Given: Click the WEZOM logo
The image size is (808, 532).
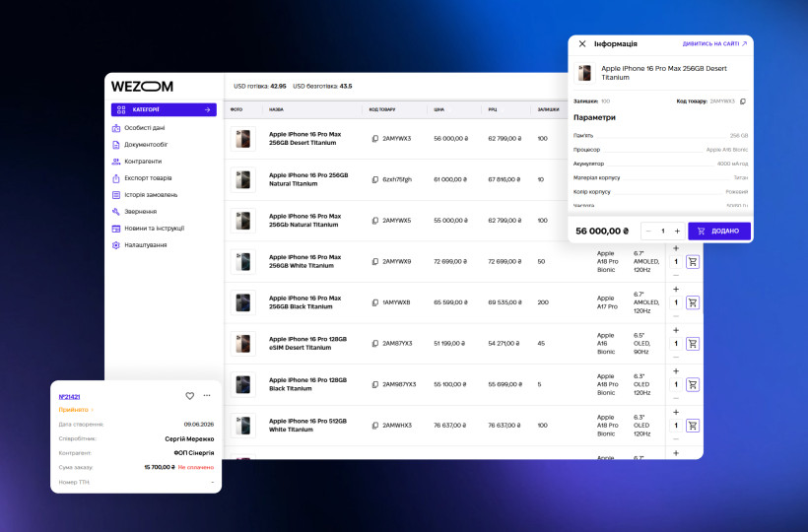Looking at the screenshot, I should [x=142, y=87].
